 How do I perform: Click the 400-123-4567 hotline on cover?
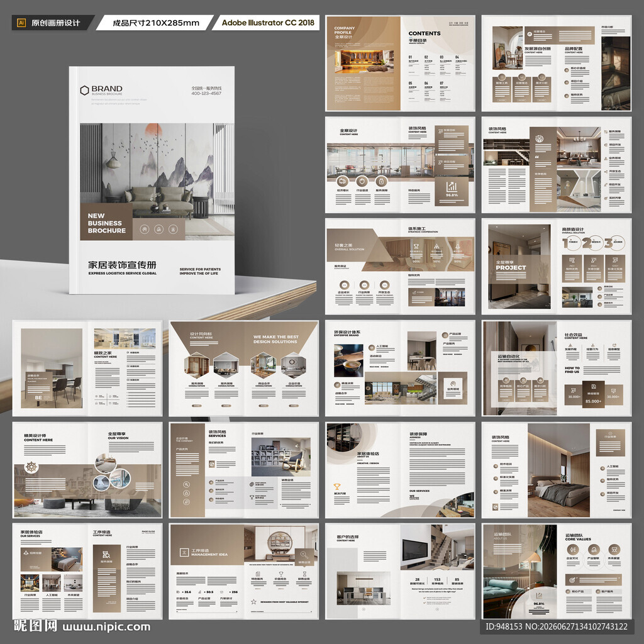pyautogui.click(x=206, y=93)
